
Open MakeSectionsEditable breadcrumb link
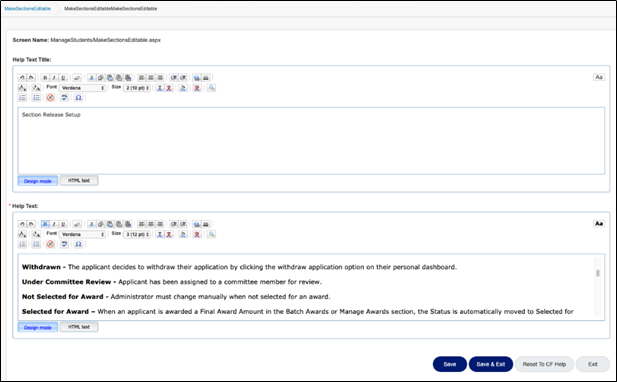28,8
